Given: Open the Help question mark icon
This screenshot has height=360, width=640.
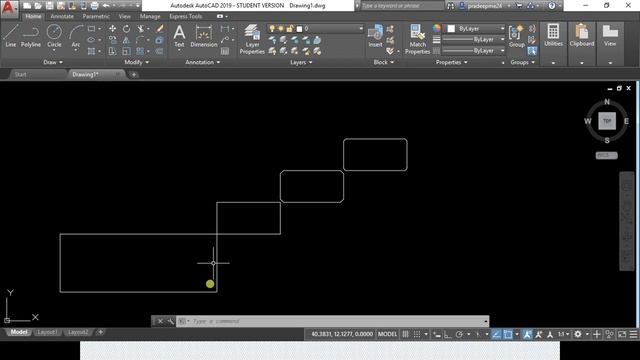Looking at the screenshot, I should (551, 6).
